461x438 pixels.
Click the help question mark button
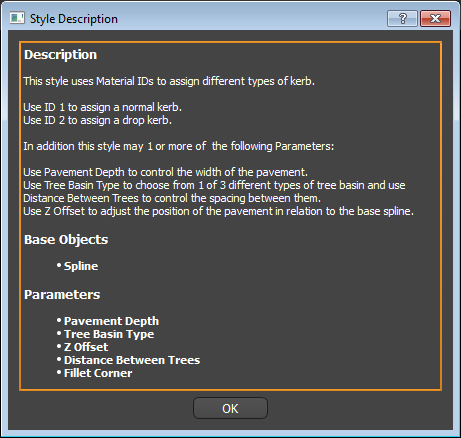tap(402, 18)
